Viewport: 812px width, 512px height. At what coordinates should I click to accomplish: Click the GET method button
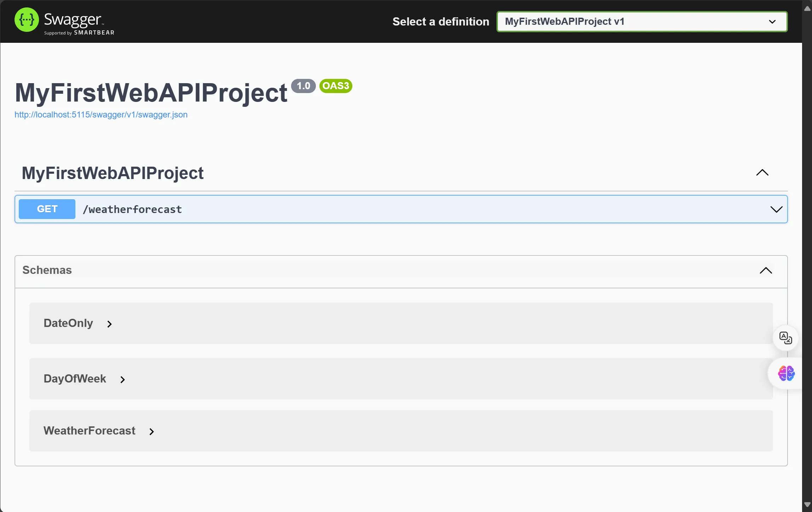47,209
